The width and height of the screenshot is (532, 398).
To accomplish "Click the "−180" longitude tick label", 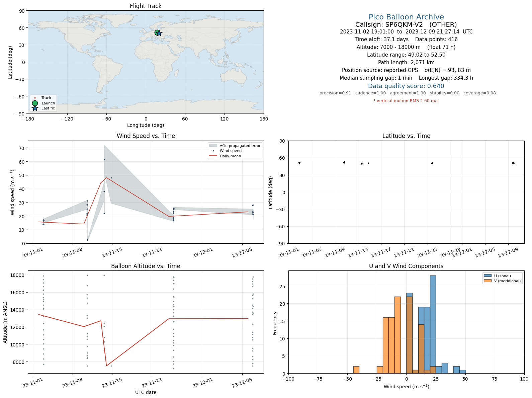I will (x=28, y=118).
